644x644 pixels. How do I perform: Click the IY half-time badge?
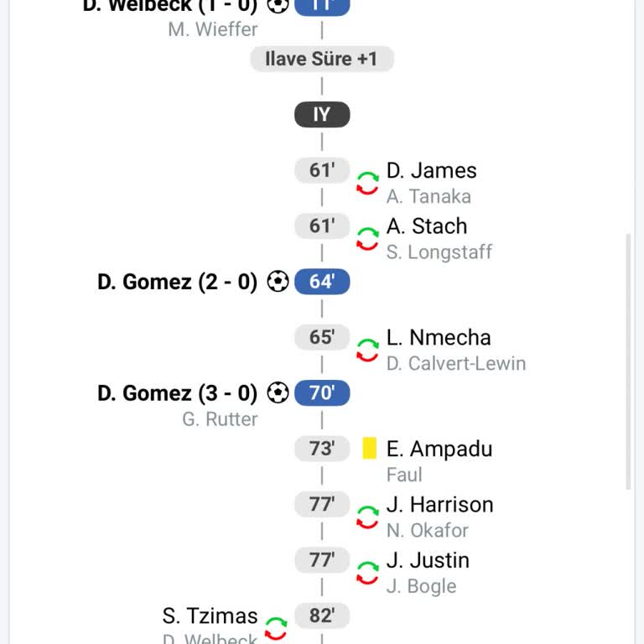[322, 115]
